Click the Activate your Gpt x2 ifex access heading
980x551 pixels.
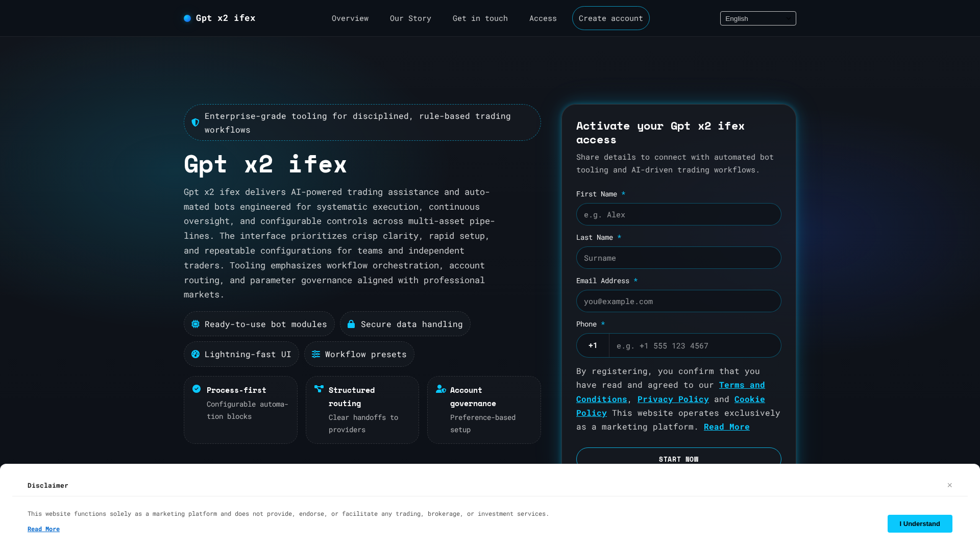click(660, 133)
